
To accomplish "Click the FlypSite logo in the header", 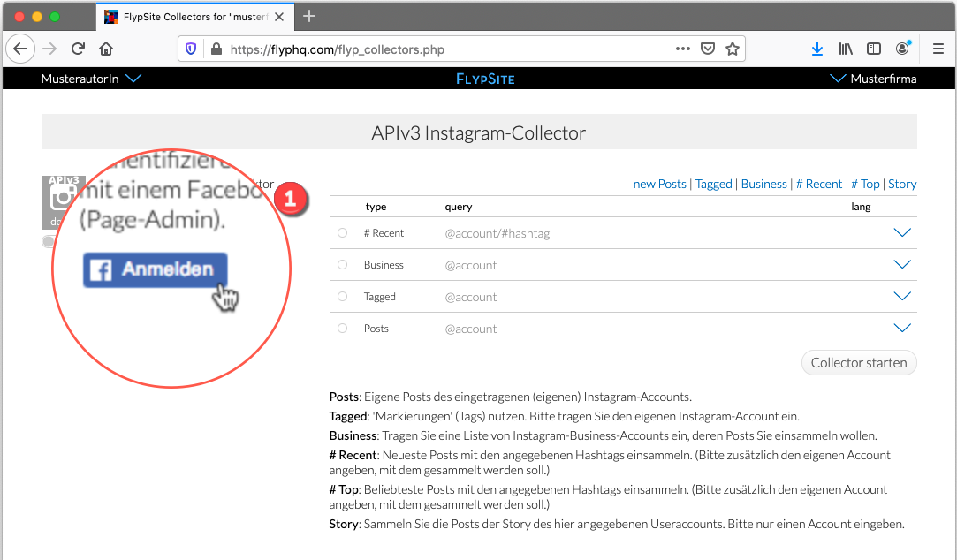I will (x=486, y=79).
